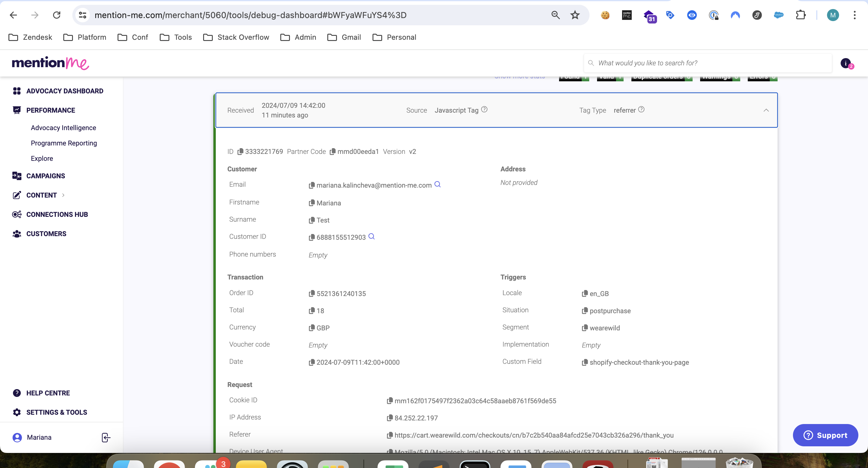
Task: Open the Stack Overflow bookmarks folder
Action: (236, 37)
